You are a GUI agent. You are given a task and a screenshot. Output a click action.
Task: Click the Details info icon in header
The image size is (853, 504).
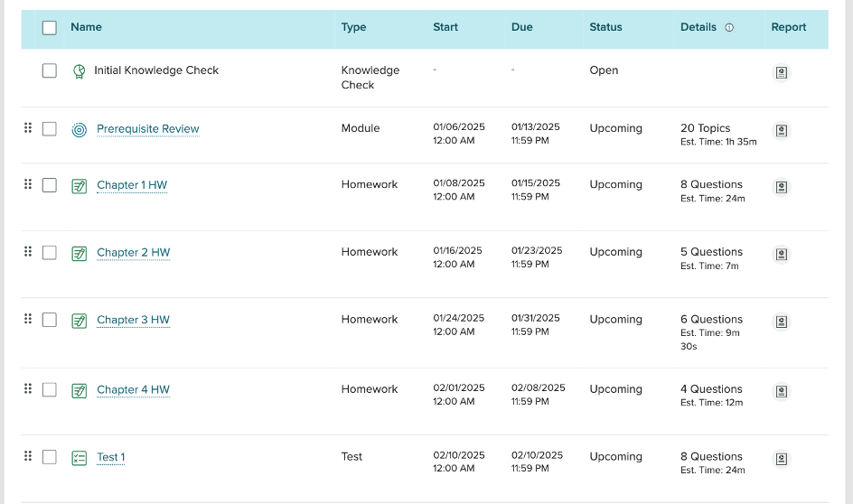(x=729, y=28)
